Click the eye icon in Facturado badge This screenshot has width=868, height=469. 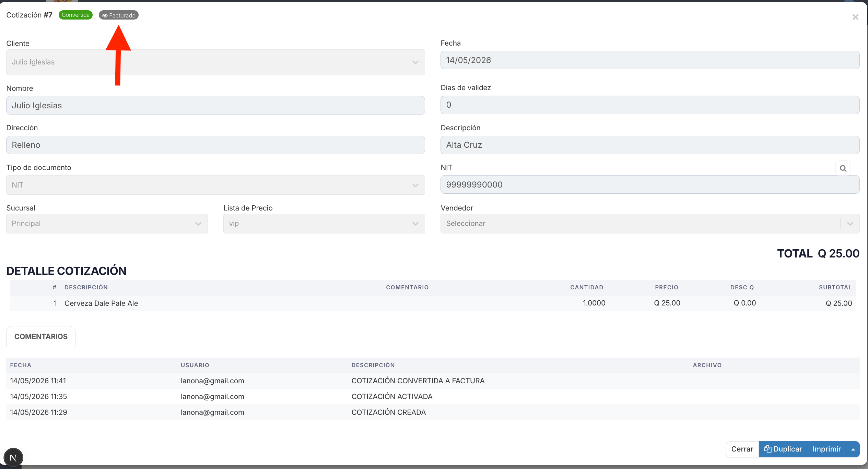point(105,15)
